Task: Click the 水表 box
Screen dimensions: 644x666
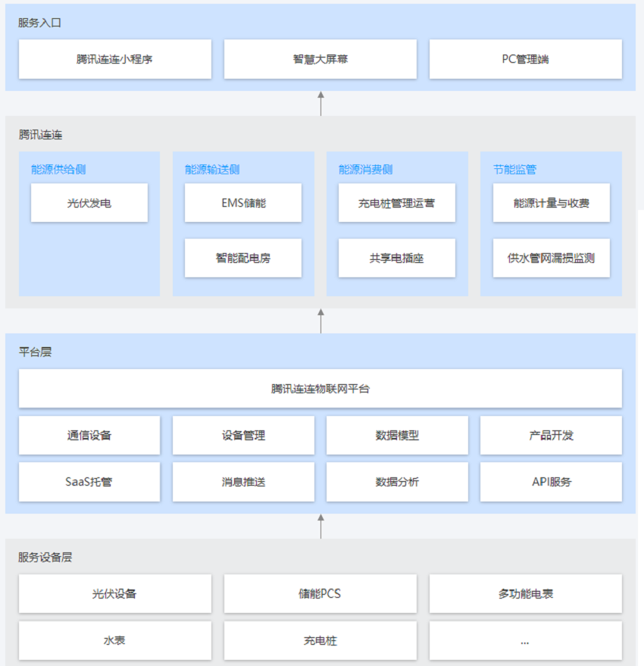Action: [114, 640]
